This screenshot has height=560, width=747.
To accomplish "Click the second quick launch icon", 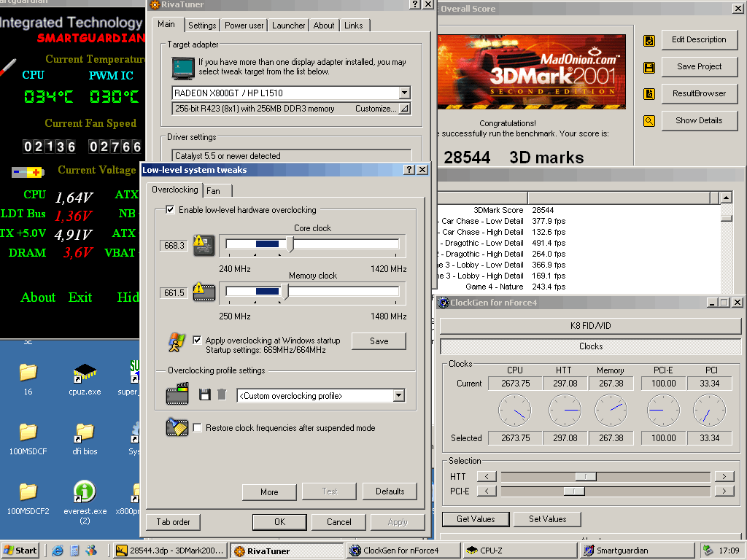I will click(x=74, y=551).
